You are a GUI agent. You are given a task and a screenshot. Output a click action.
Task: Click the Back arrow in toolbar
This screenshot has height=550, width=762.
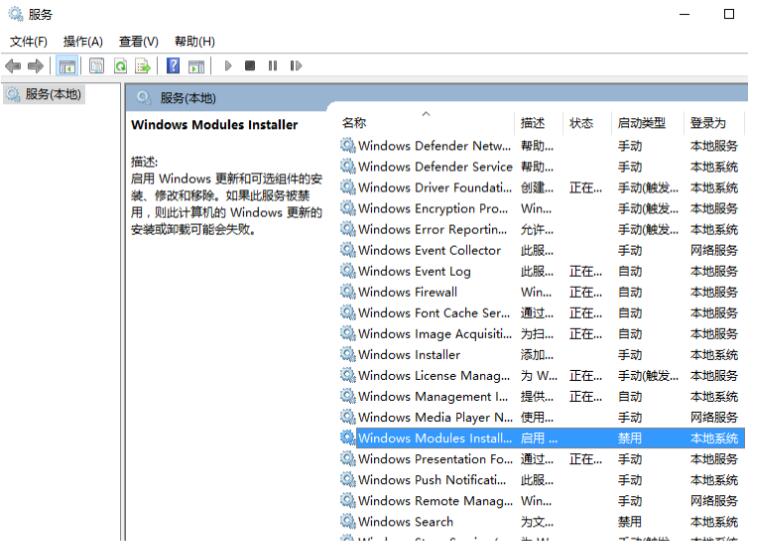click(14, 65)
